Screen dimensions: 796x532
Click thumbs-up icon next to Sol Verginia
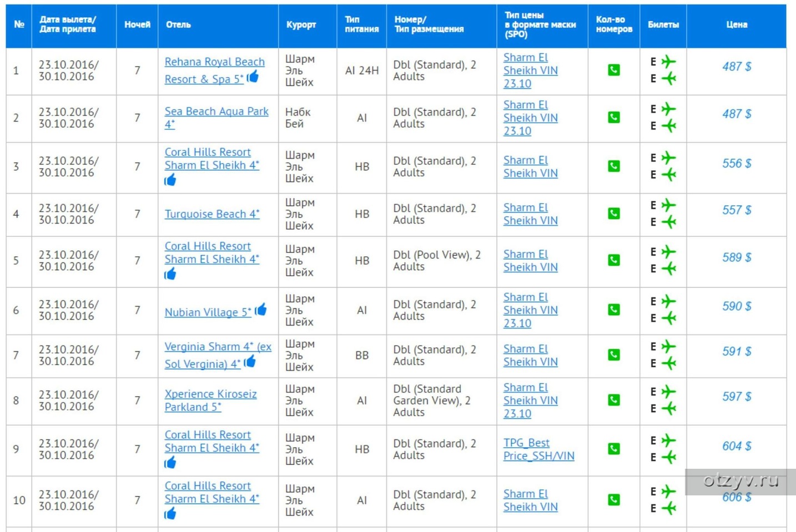(250, 361)
